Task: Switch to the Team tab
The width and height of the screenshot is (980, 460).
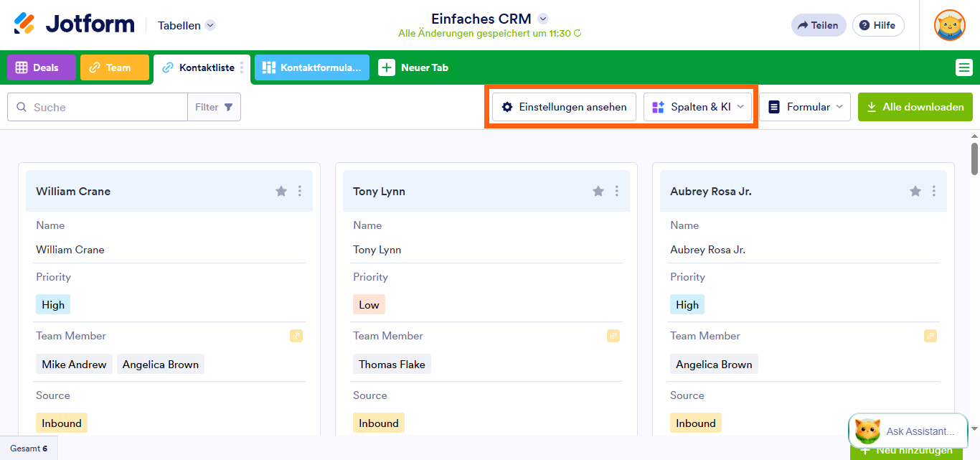Action: (x=114, y=67)
